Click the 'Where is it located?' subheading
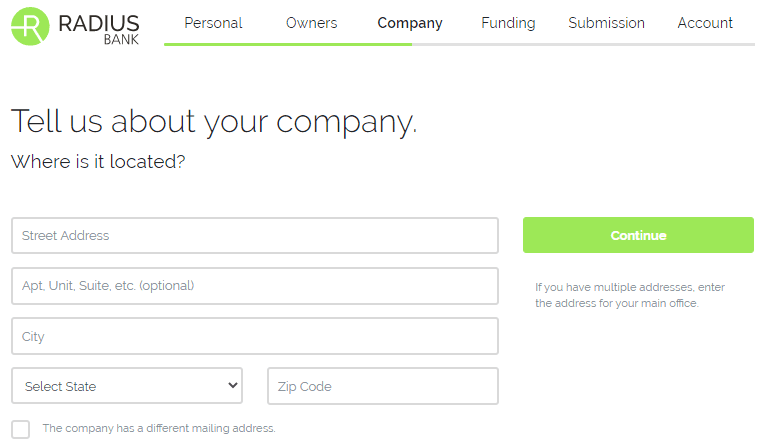 point(98,162)
